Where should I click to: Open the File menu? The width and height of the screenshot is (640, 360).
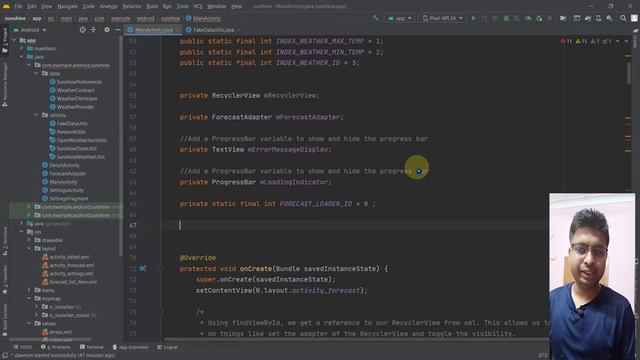pos(18,6)
